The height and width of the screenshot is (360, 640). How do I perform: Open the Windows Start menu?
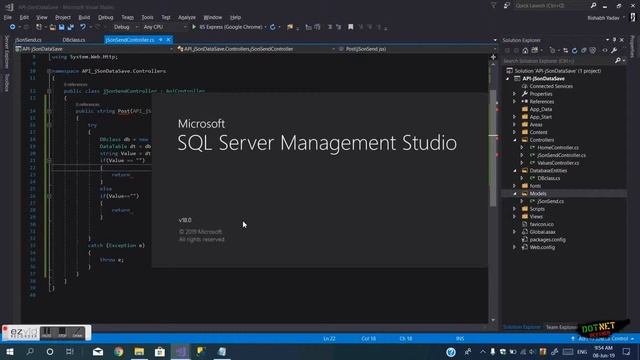(x=10, y=351)
